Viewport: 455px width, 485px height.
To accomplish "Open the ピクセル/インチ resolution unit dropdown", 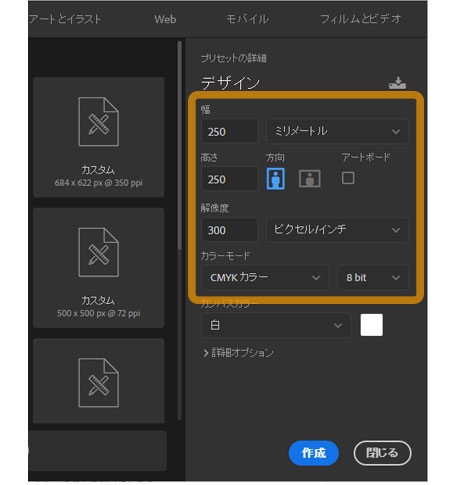I will (337, 230).
